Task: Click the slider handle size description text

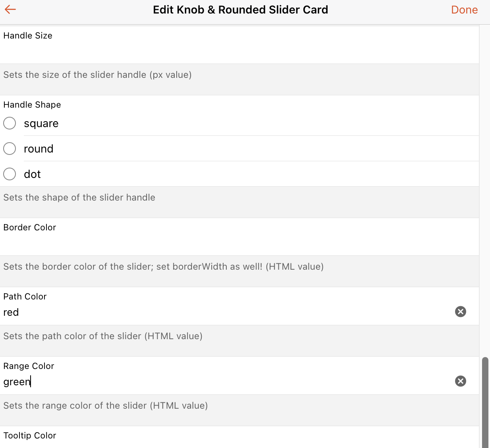Action: coord(97,75)
